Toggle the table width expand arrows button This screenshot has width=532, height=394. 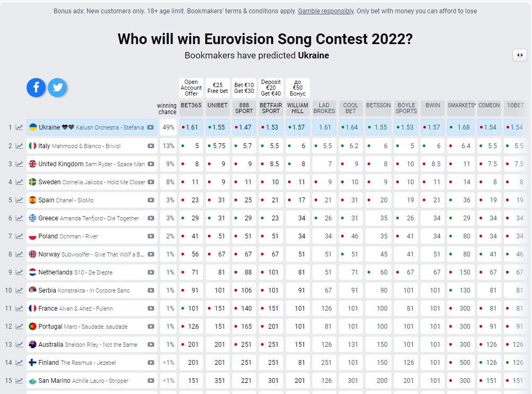[x=519, y=55]
